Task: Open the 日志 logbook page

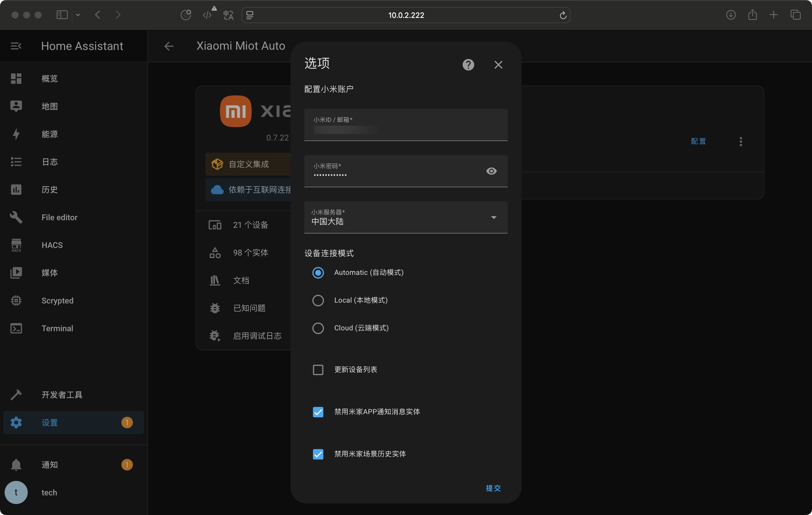Action: [x=73, y=162]
